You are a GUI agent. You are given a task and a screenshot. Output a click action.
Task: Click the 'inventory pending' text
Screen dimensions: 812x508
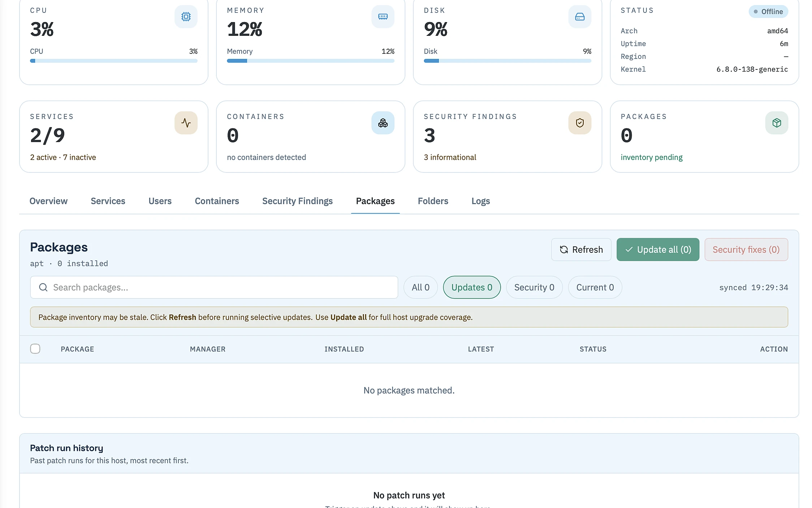[652, 157]
